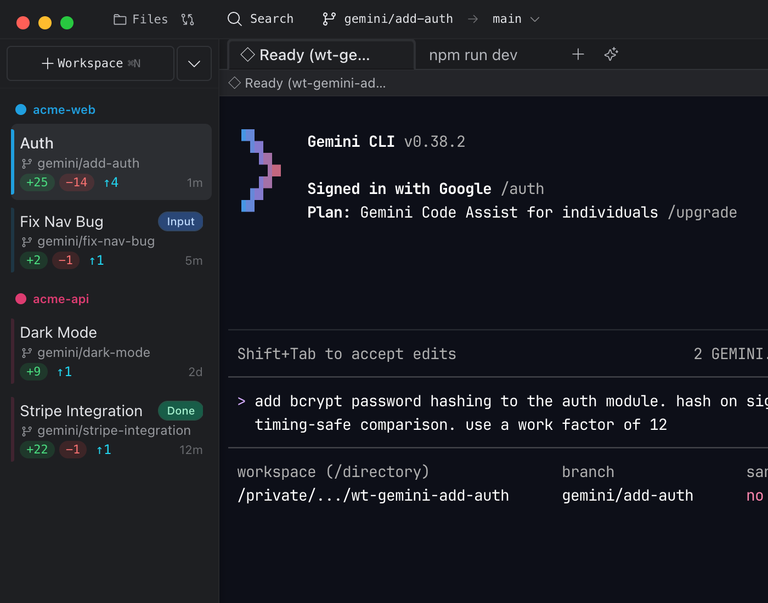Click the gemini/add-auth branch in the top bar
Screen dimensions: 768x603
387,19
